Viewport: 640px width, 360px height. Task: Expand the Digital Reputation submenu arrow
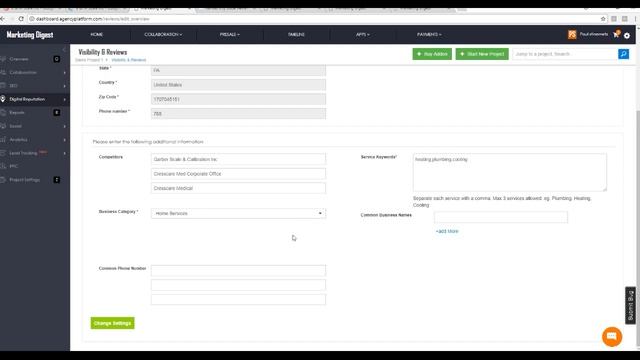(64, 99)
